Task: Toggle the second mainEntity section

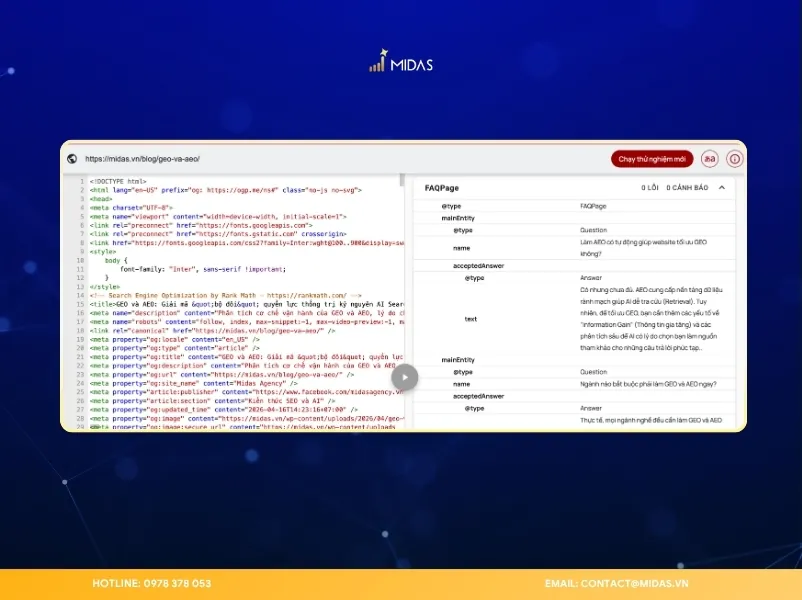Action: point(458,360)
